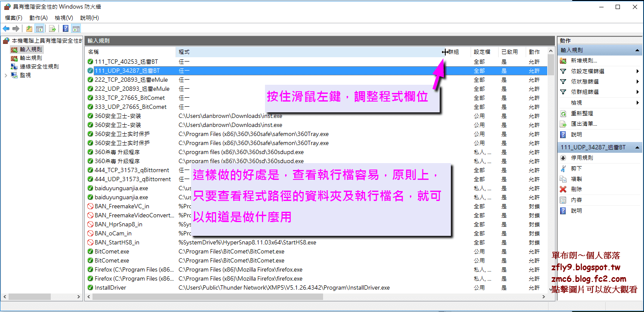Click the 剪下 scissors icon

click(x=563, y=168)
